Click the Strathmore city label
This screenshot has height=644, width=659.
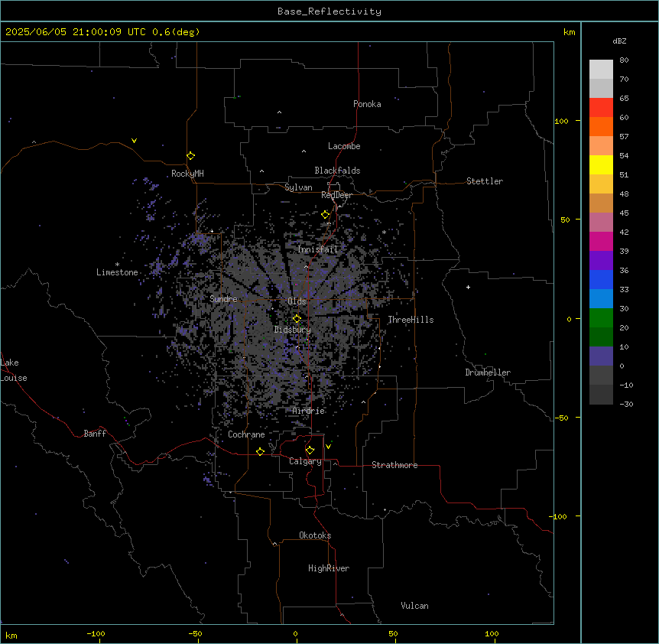point(394,465)
